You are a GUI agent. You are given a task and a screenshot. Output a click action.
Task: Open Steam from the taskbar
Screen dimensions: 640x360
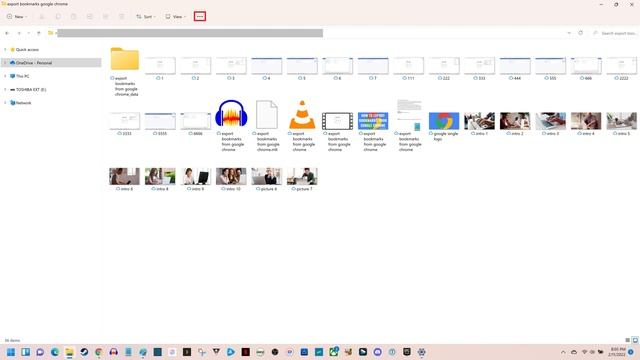pyautogui.click(x=84, y=352)
